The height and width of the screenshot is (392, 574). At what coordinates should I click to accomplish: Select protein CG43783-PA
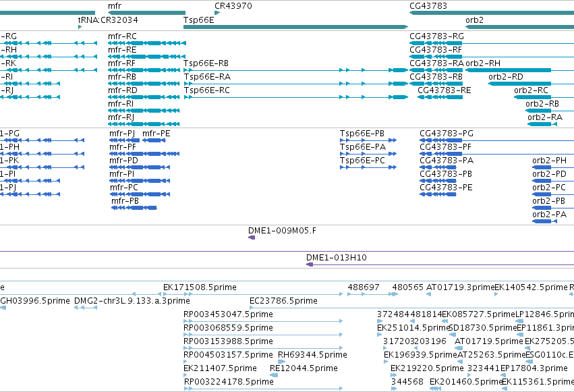point(438,167)
